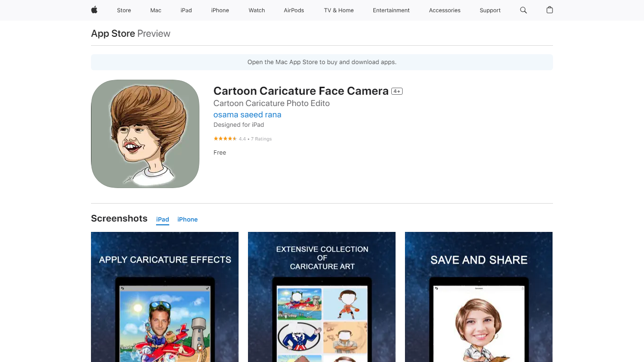Open the Support menu item
Image resolution: width=644 pixels, height=362 pixels.
click(x=490, y=10)
